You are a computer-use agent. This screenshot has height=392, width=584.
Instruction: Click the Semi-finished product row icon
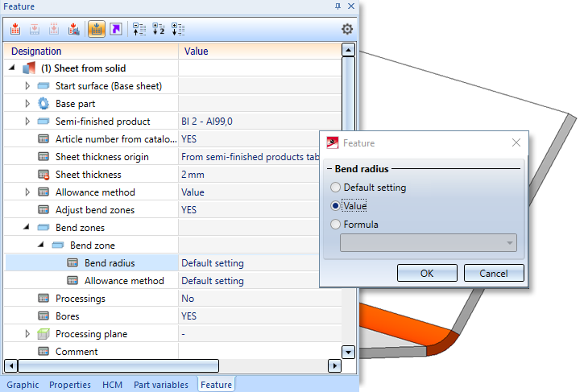(43, 122)
